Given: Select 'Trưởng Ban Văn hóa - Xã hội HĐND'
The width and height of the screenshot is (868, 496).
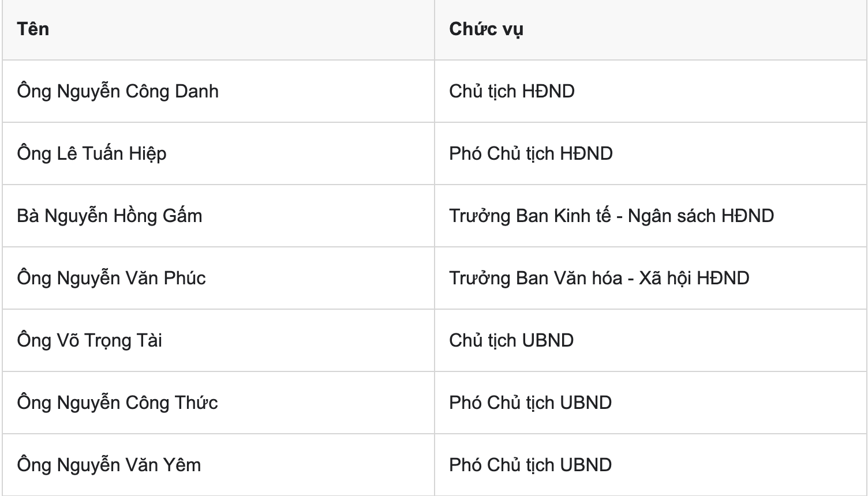Looking at the screenshot, I should pyautogui.click(x=599, y=278).
